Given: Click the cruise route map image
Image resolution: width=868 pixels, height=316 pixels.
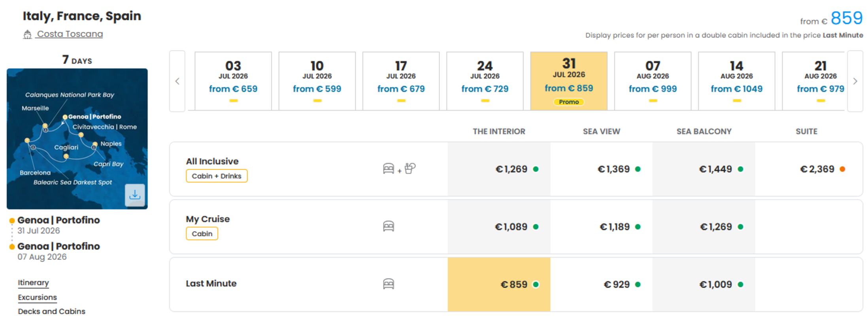Looking at the screenshot, I should [x=77, y=139].
